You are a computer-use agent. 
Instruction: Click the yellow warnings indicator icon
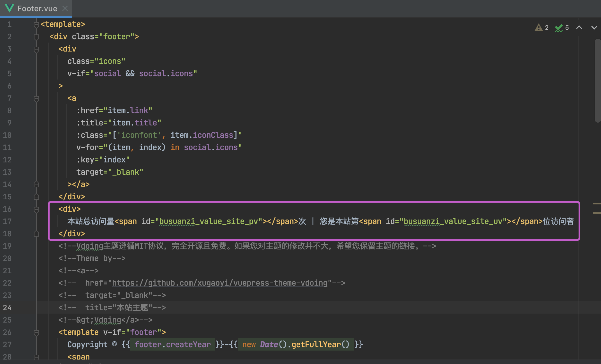[x=538, y=27]
